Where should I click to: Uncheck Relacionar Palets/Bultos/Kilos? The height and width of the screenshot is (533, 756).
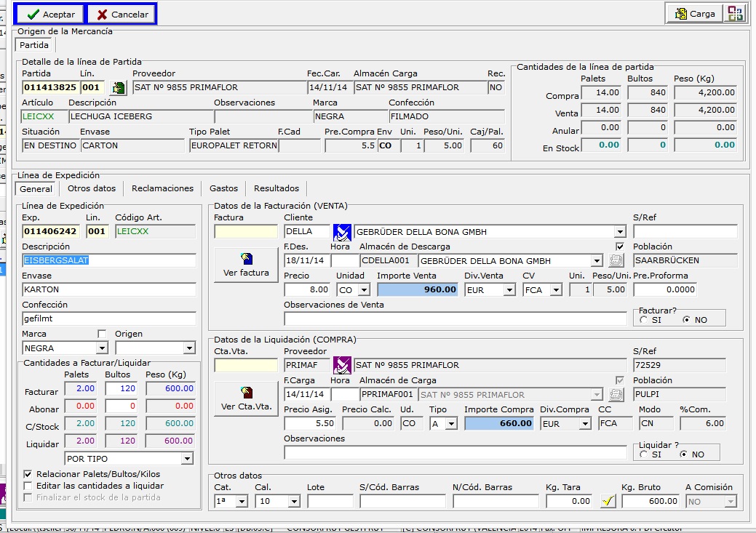click(28, 474)
